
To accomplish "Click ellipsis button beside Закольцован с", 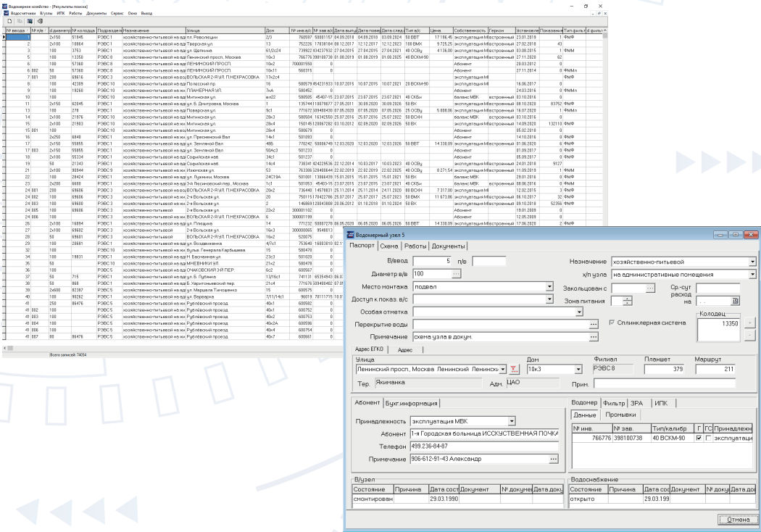I will (x=650, y=288).
